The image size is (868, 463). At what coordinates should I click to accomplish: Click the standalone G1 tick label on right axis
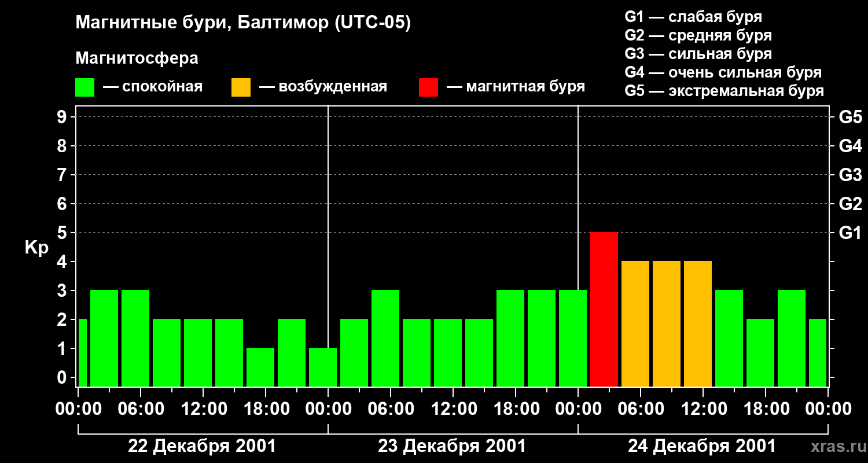click(850, 233)
